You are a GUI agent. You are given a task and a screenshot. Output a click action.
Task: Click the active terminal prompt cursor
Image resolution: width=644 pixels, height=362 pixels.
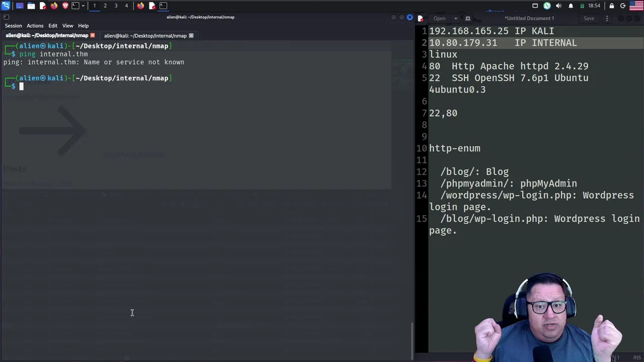pos(22,86)
